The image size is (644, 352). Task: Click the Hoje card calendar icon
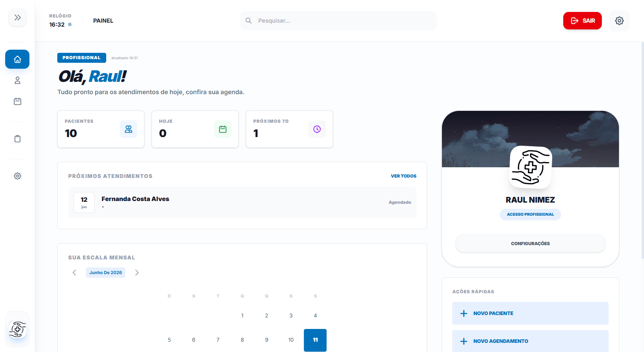coord(223,129)
